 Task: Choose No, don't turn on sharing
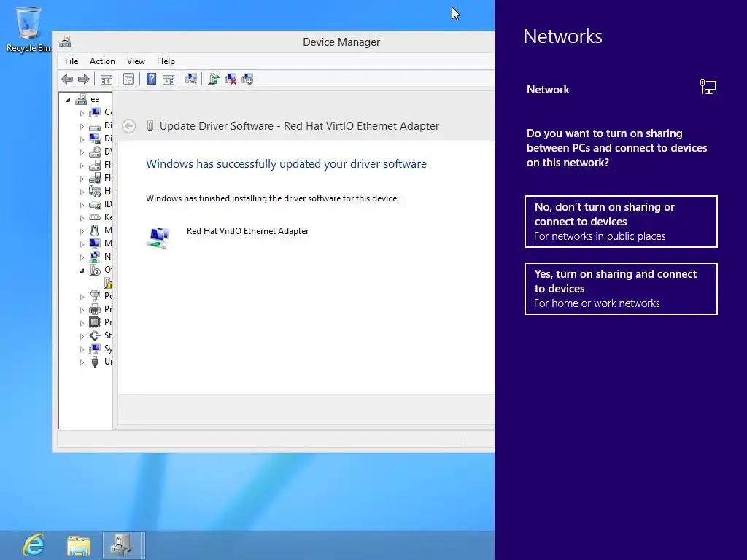(621, 222)
